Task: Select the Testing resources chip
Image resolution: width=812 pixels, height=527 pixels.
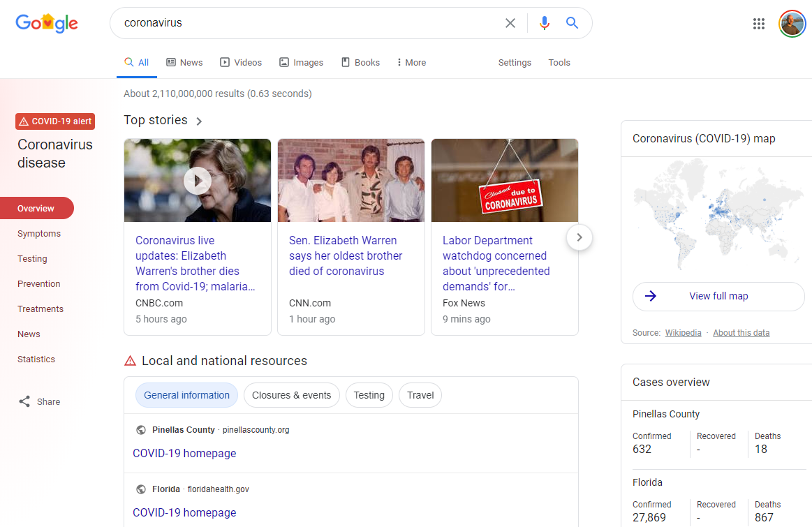Action: click(369, 395)
